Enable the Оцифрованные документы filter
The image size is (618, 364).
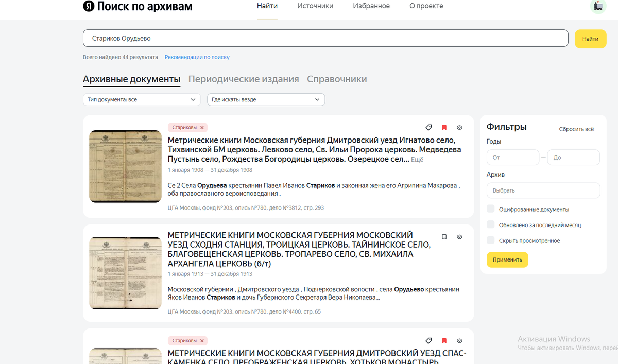pyautogui.click(x=490, y=209)
